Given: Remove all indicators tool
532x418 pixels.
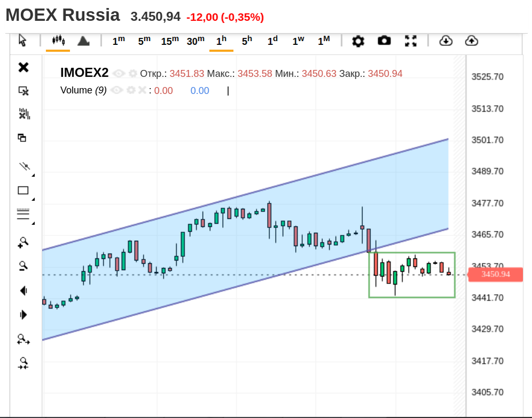Looking at the screenshot, I should pos(24,114).
